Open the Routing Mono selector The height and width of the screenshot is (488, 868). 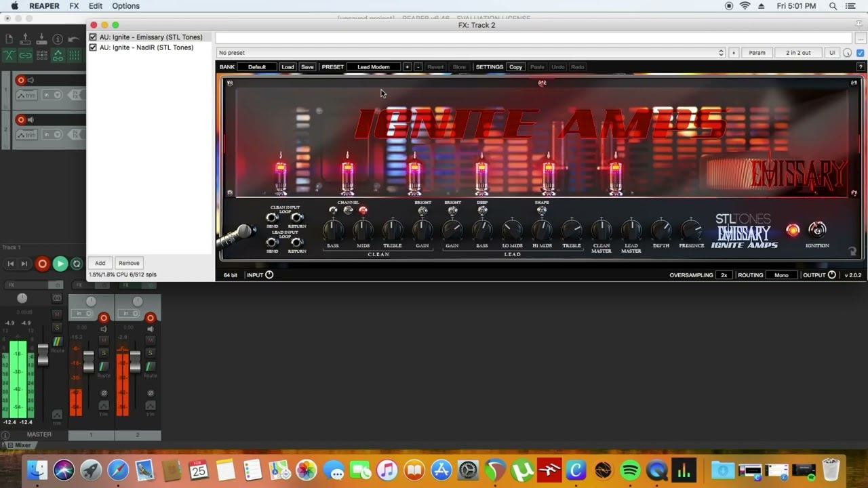(781, 275)
